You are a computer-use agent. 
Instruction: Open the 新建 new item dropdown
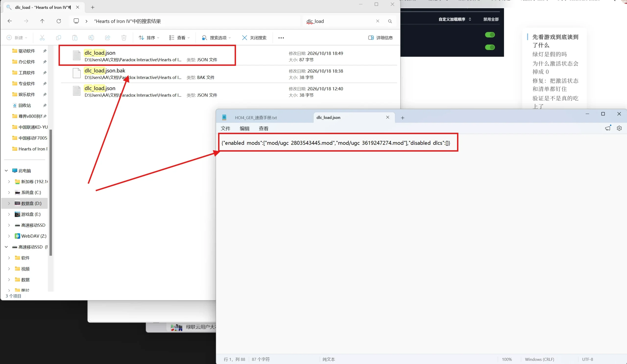click(x=17, y=37)
